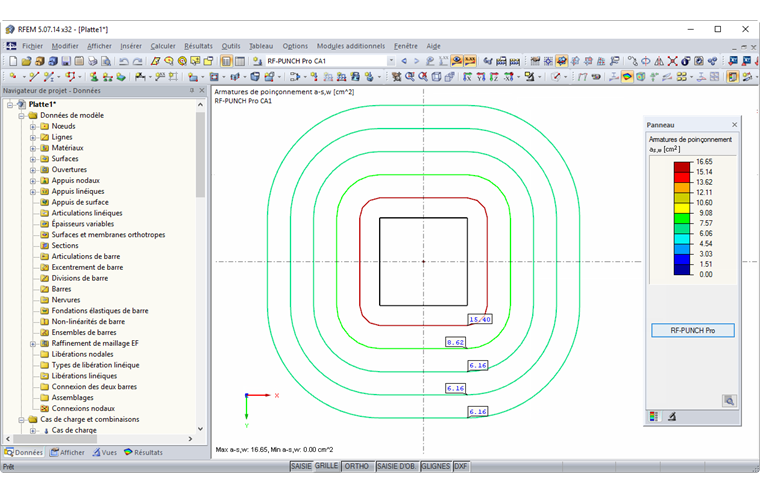The image size is (760, 493).
Task: Toggle SAISIE D'OB. in status bar
Action: pyautogui.click(x=396, y=466)
